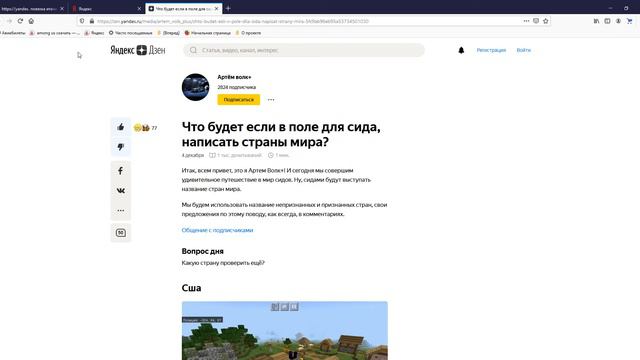Viewport: 640px width, 360px height.
Task: Open the 'Часто посещаемые' bookmark
Action: pos(131,33)
